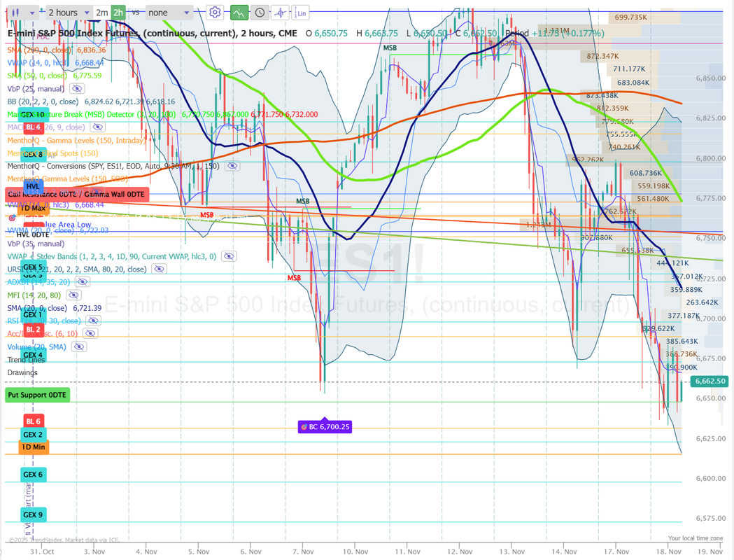734x560 pixels.
Task: Click eye icon next to MenthorQ Conversions
Action: coord(232,166)
